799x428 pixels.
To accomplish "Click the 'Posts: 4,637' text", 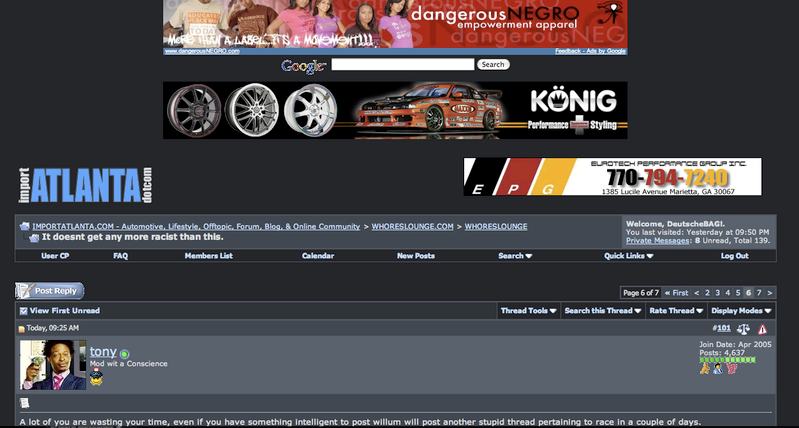I will 722,353.
